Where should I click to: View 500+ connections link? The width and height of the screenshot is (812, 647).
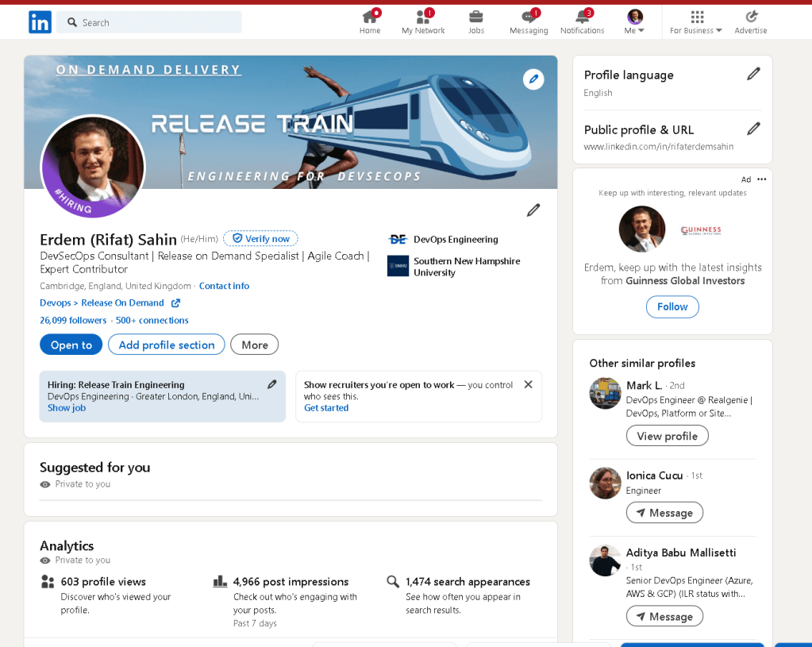tap(152, 321)
